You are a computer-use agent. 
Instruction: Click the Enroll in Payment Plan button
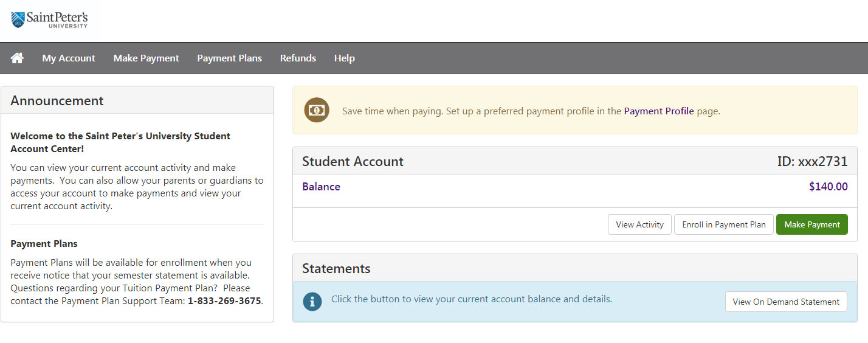723,224
